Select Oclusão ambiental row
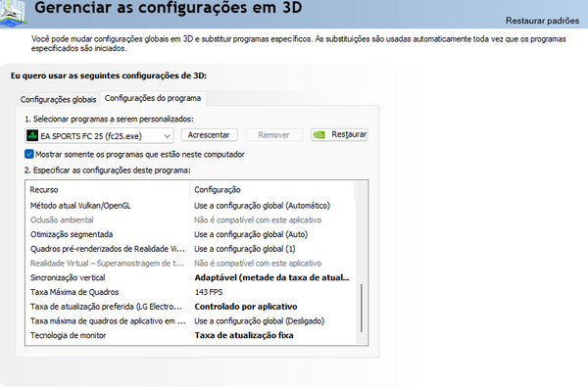The image size is (588, 390). tap(190, 220)
